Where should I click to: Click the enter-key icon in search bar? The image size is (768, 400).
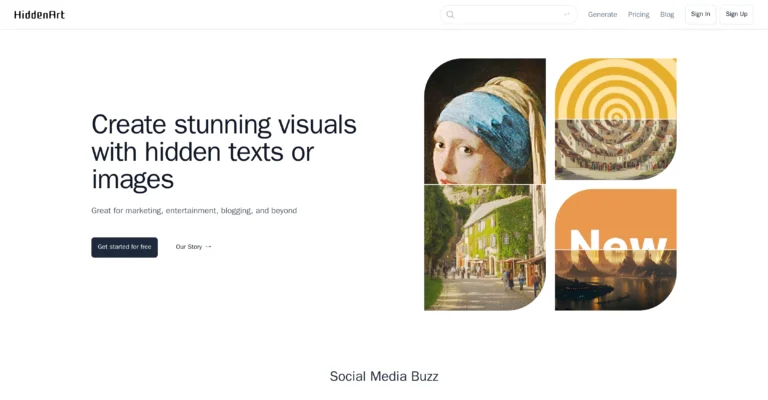[x=567, y=14]
